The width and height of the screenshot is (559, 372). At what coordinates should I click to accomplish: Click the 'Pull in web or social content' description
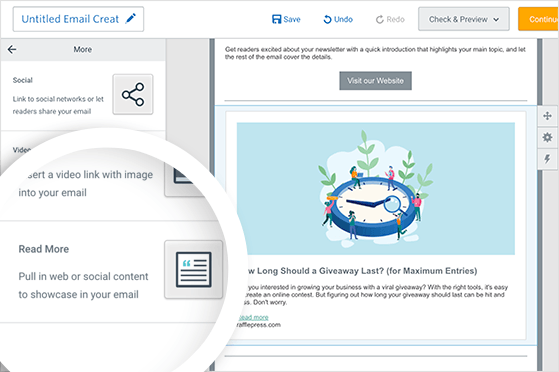point(83,285)
